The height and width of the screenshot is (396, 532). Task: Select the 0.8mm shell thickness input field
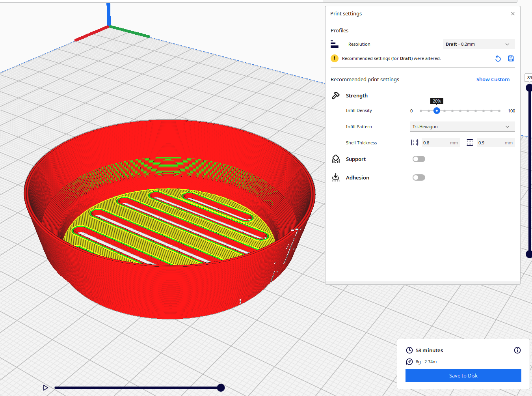[x=437, y=142]
